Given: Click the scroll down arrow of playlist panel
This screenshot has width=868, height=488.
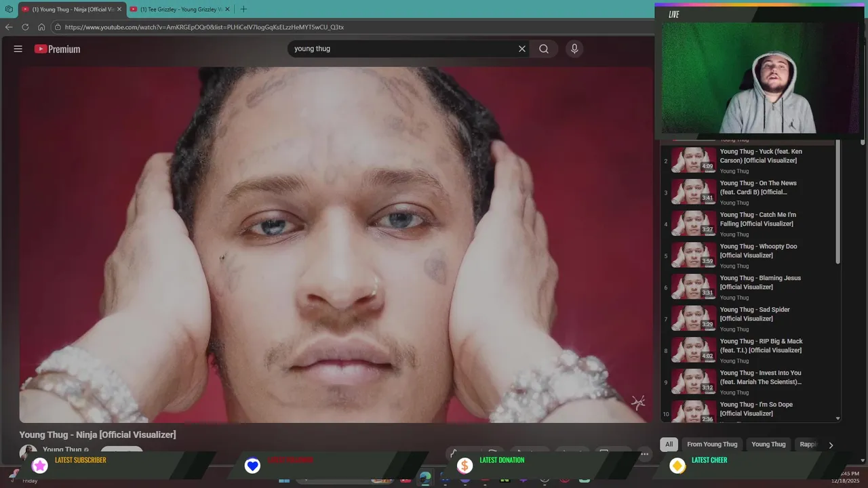Looking at the screenshot, I should click(837, 419).
